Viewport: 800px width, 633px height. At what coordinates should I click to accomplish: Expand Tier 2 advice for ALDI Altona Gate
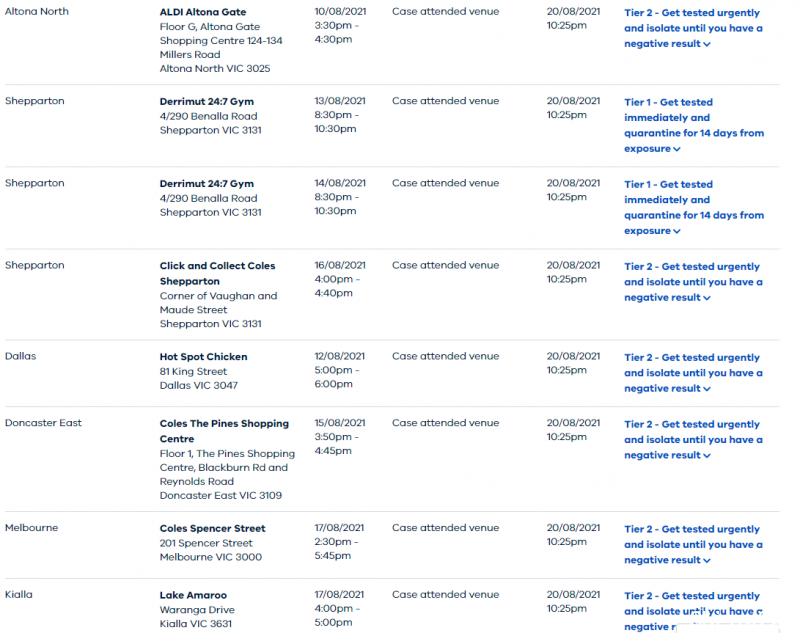click(692, 28)
